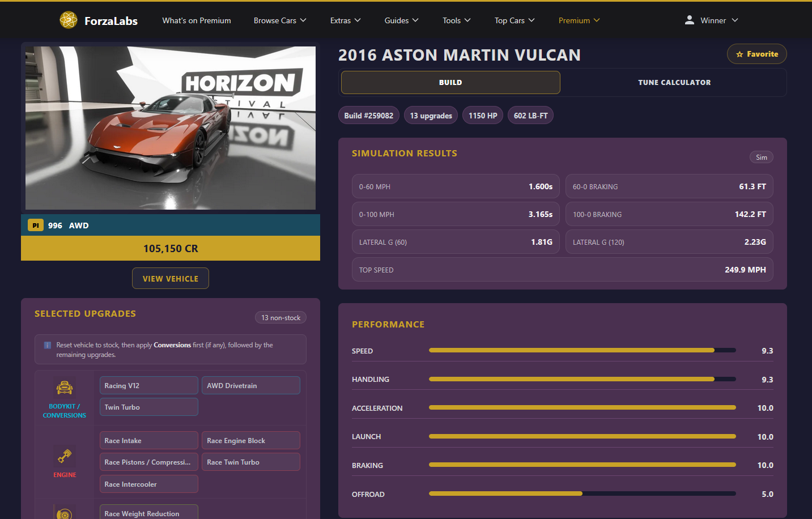Select the AWD Drivetrain upgrade
This screenshot has width=812, height=519.
pos(251,385)
